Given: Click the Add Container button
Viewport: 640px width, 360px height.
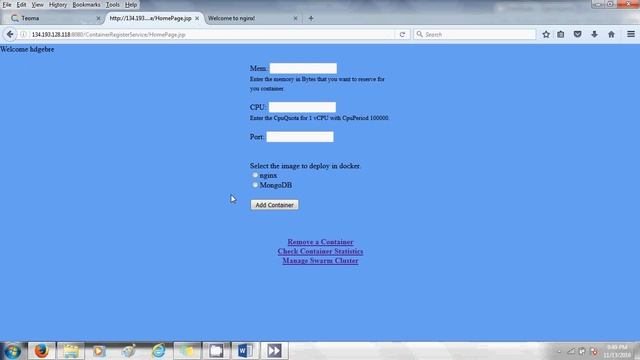Looking at the screenshot, I should (x=274, y=205).
